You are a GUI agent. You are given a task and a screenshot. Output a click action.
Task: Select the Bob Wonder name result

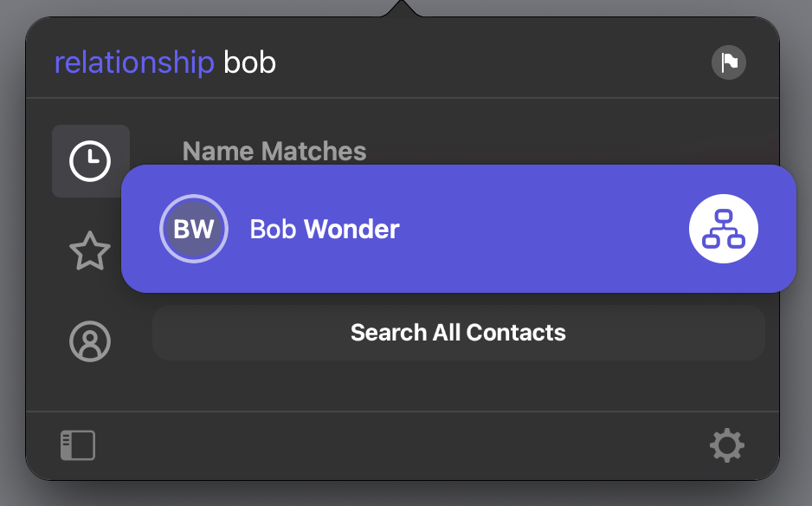[324, 229]
